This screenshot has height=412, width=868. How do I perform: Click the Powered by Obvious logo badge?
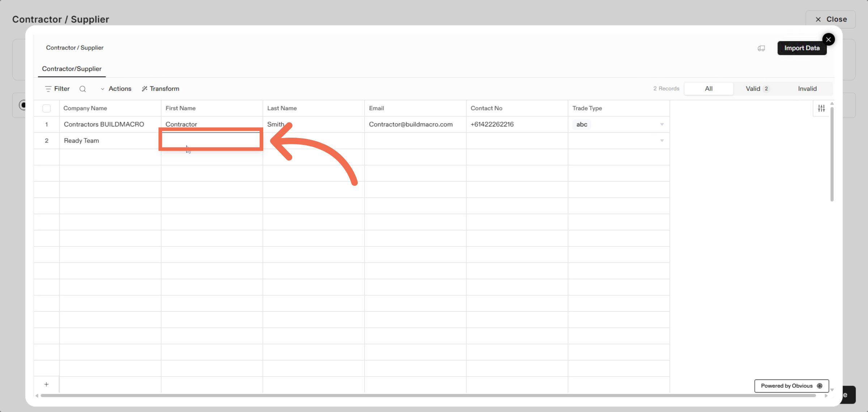[791, 386]
